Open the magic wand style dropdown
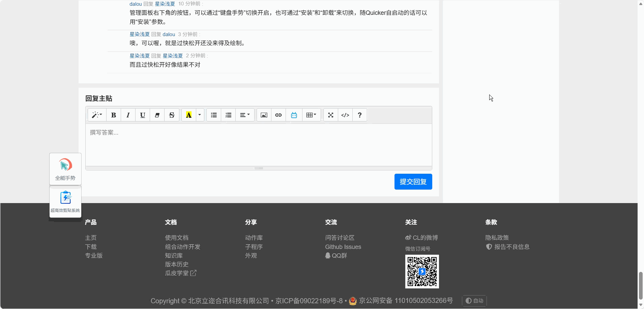 97,115
